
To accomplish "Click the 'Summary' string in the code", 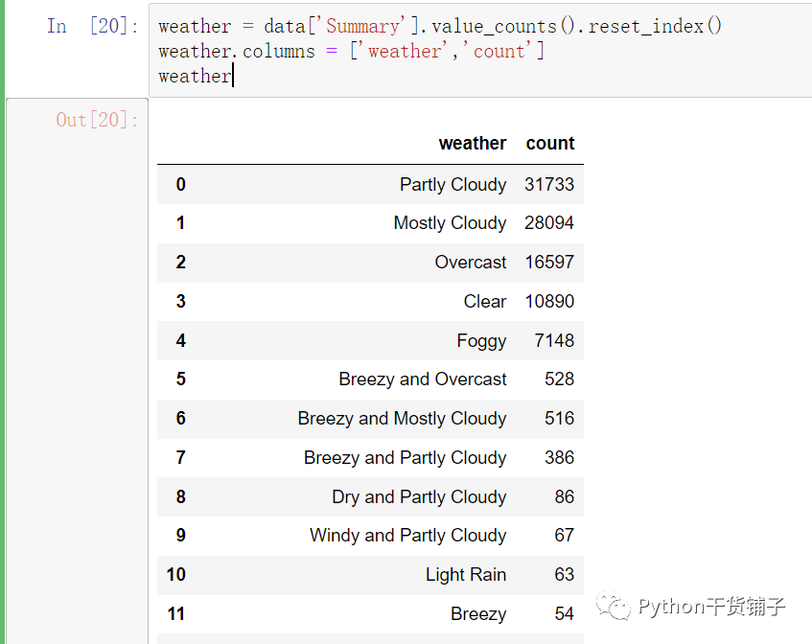I will pos(362,27).
